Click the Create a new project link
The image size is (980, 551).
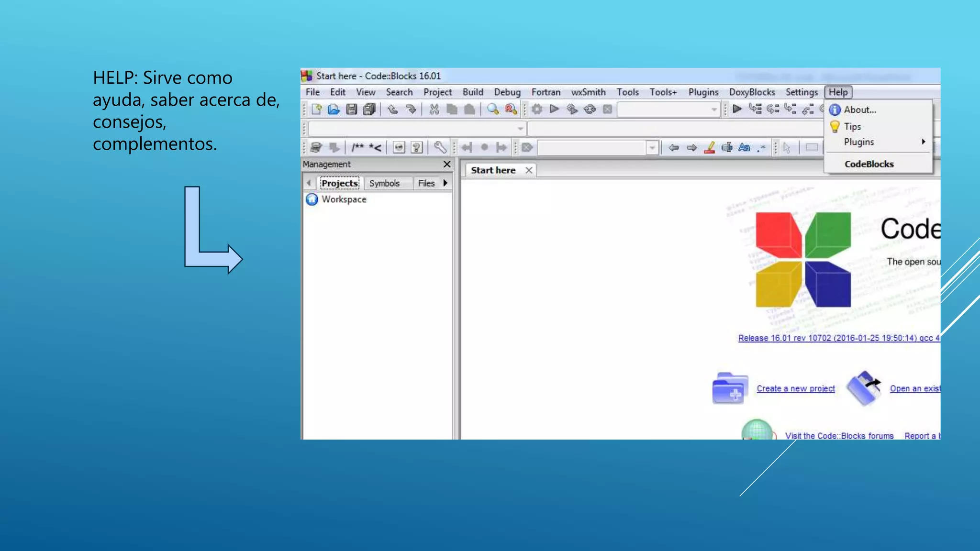point(795,389)
